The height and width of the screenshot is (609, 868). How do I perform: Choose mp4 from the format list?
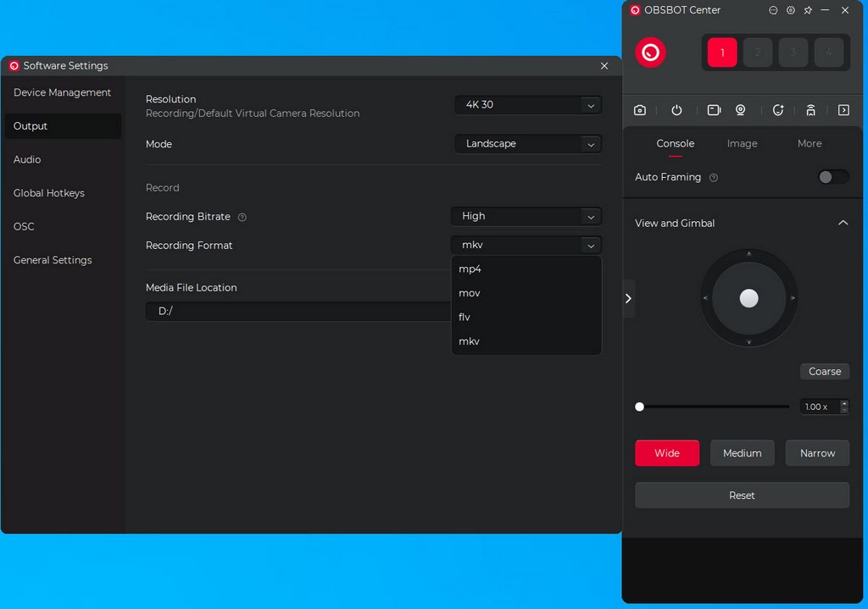[x=526, y=269]
